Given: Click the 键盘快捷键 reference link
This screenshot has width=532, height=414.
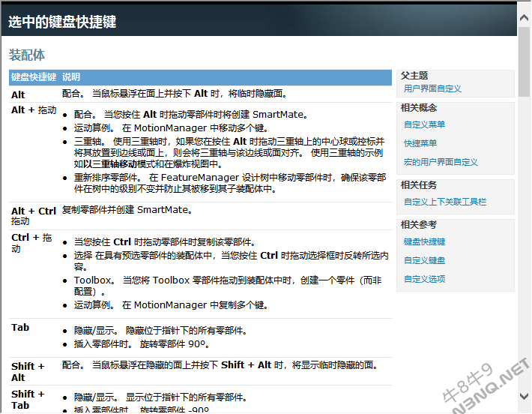Looking at the screenshot, I should tap(424, 241).
